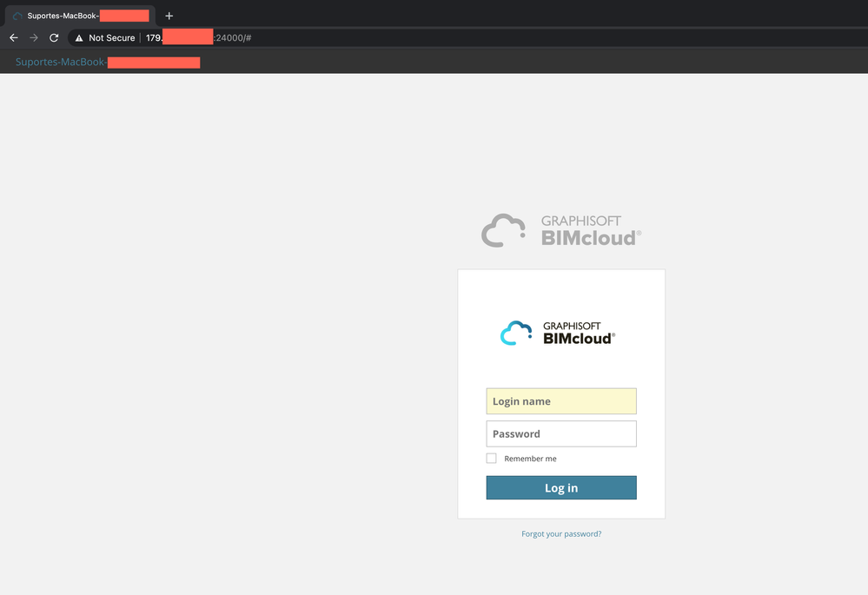868x595 pixels.
Task: Enable the Remember me checkbox
Action: 491,459
